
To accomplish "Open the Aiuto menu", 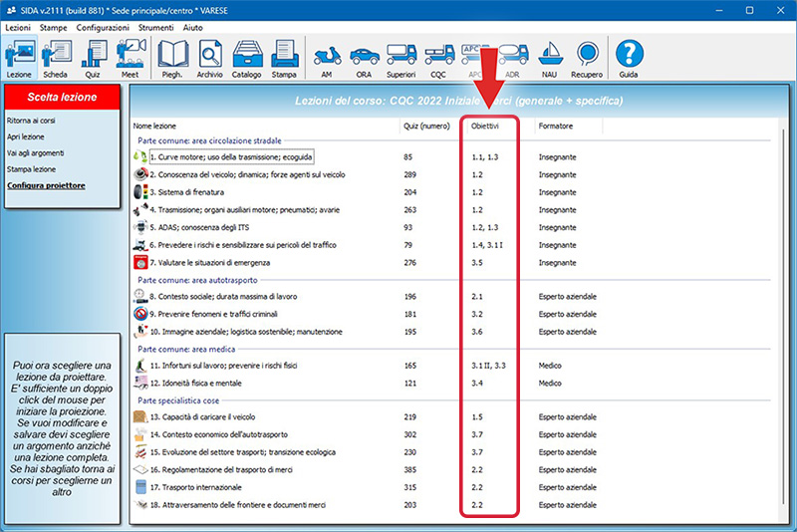I will [x=193, y=28].
